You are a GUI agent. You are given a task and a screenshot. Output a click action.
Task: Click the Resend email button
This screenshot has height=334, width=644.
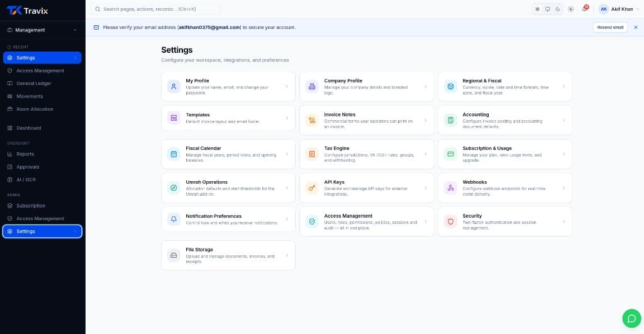[610, 28]
